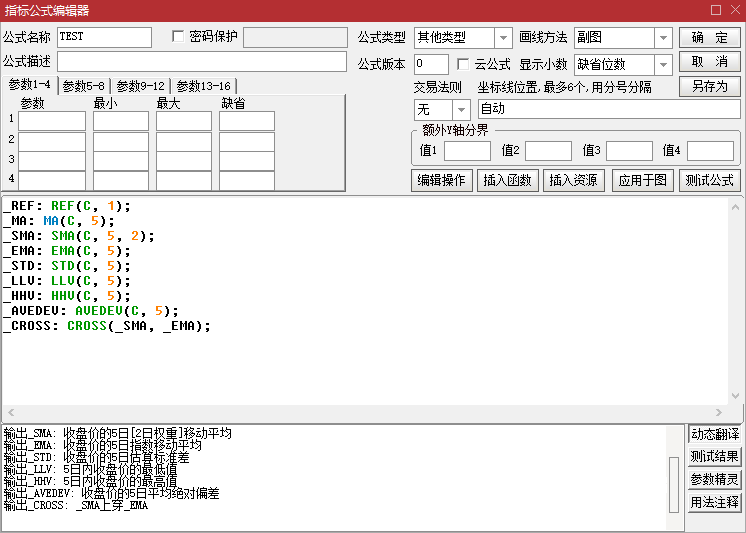The image size is (746, 533).
Task: Click the horizontal scrollbar under code editor
Action: 372,412
